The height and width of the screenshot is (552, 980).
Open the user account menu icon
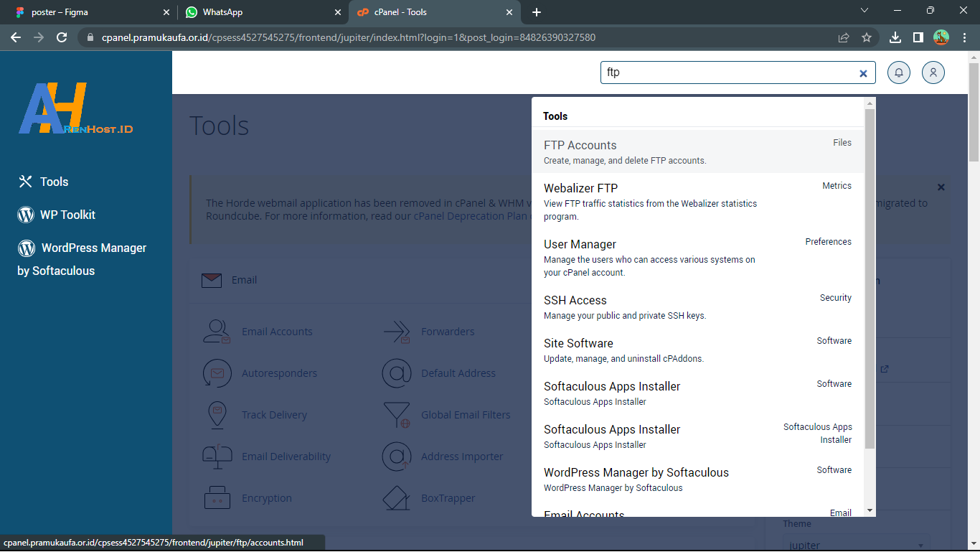[x=933, y=72]
